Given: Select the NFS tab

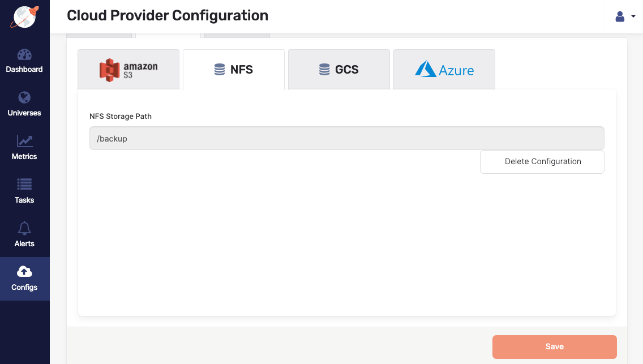Looking at the screenshot, I should 234,69.
